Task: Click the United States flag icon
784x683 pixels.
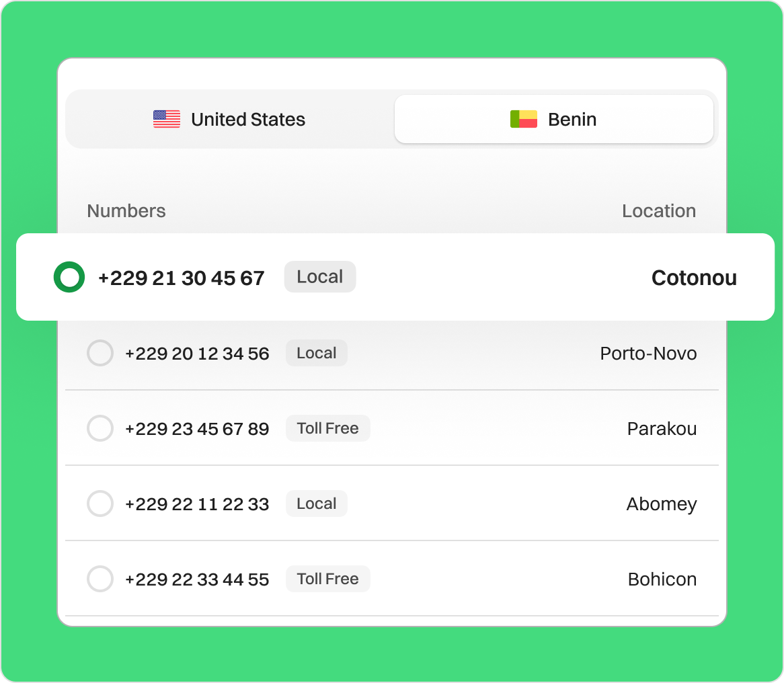Action: click(x=166, y=120)
